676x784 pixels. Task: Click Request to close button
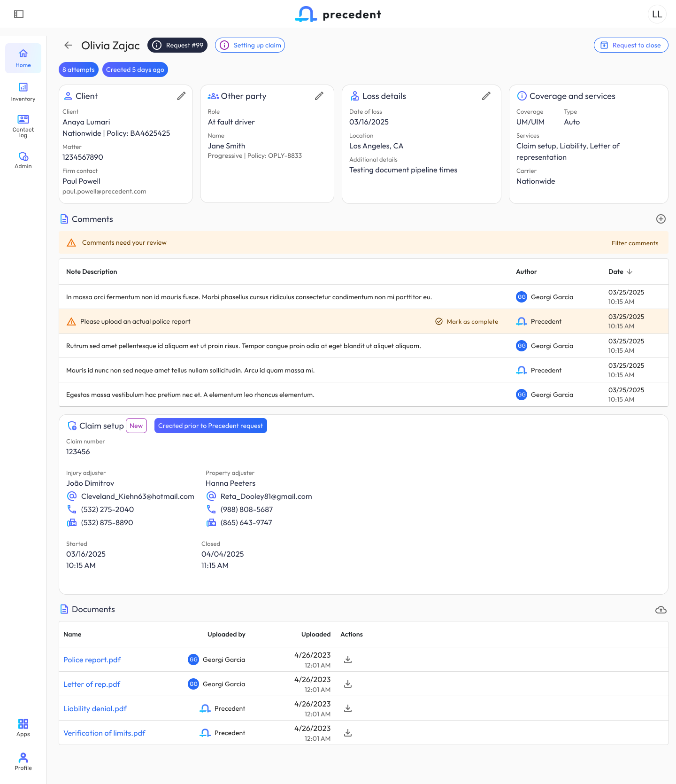(x=631, y=45)
